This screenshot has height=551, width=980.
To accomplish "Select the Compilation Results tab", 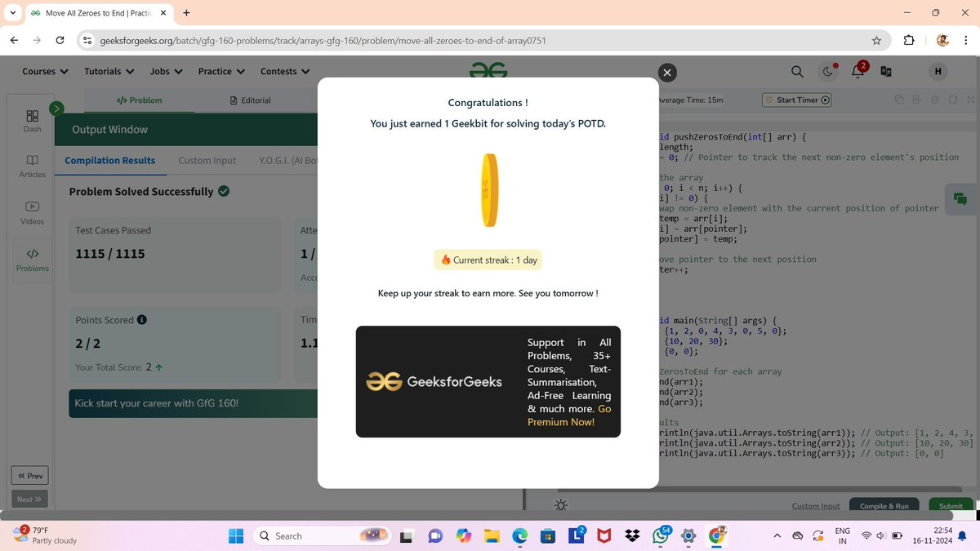I will pos(110,160).
